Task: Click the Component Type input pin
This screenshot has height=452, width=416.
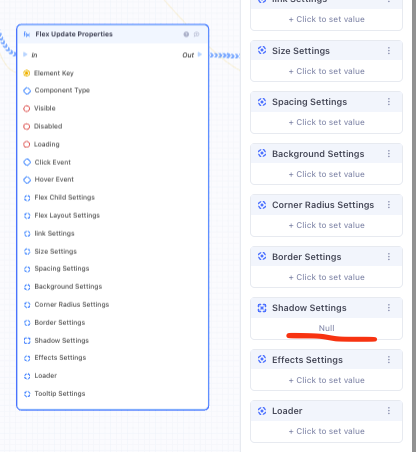Action: point(27,90)
